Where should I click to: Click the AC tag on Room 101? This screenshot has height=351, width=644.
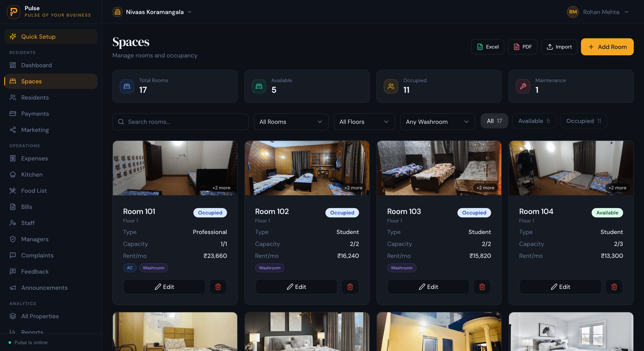[x=130, y=268]
